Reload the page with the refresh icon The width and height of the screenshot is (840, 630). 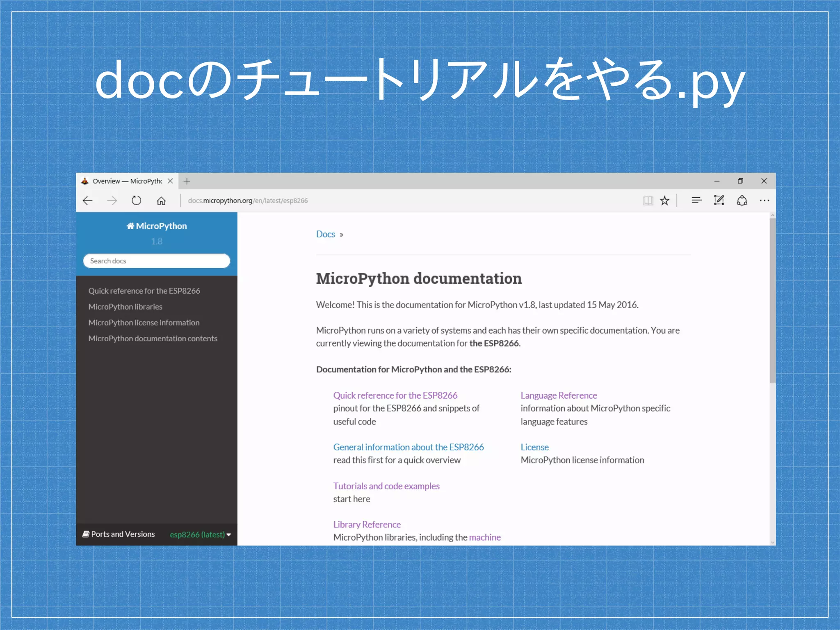tap(136, 201)
